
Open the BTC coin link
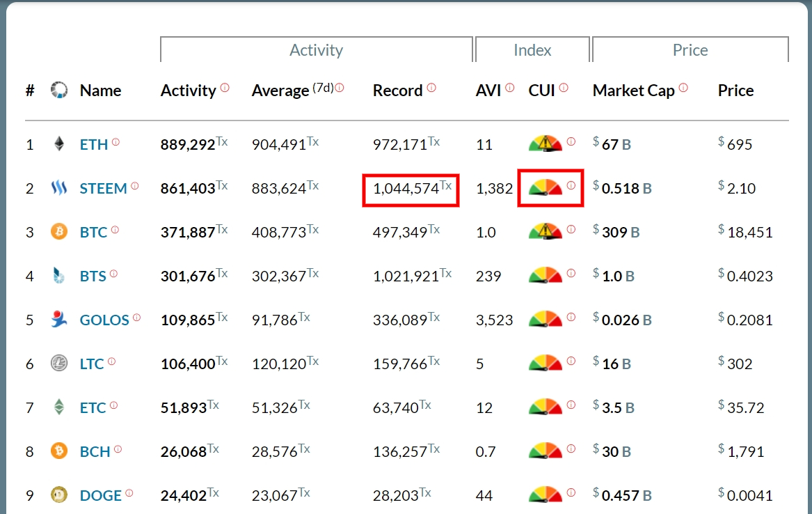click(x=93, y=232)
